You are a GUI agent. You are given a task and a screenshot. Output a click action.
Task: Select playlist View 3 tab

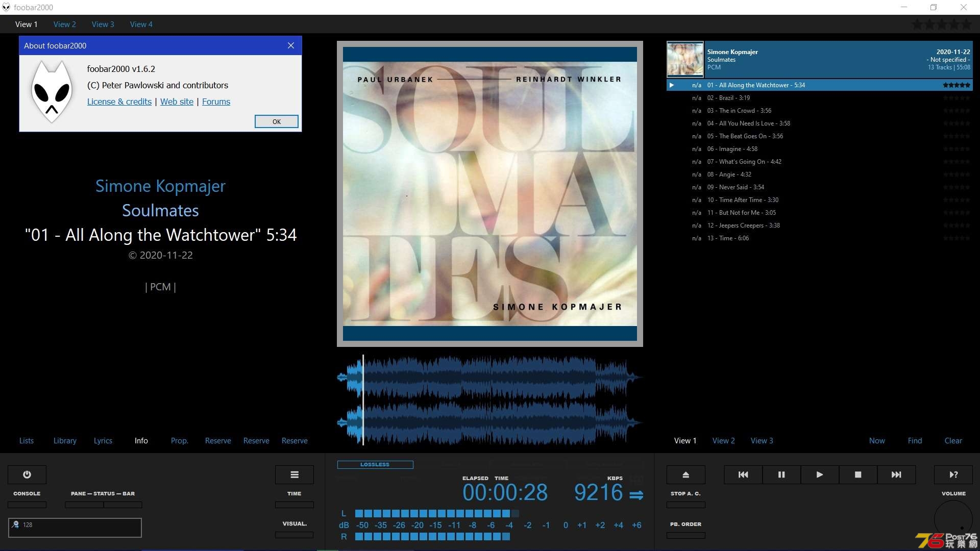point(762,441)
